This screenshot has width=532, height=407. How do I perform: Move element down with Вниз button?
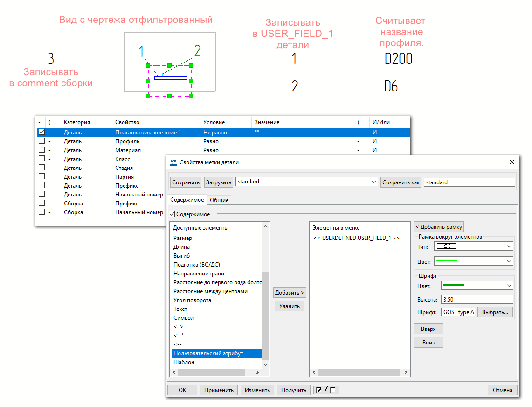(428, 343)
